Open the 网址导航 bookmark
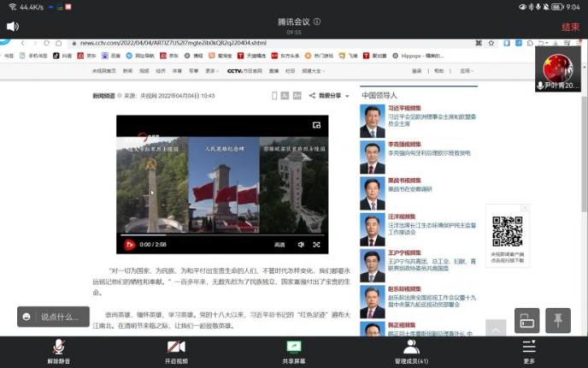 [140, 56]
